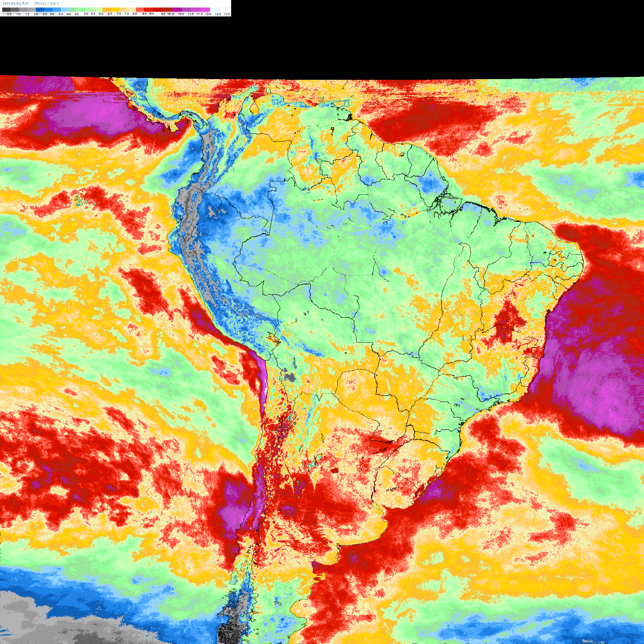
Task: Click the 4.5 legend value
Action: point(77,14)
